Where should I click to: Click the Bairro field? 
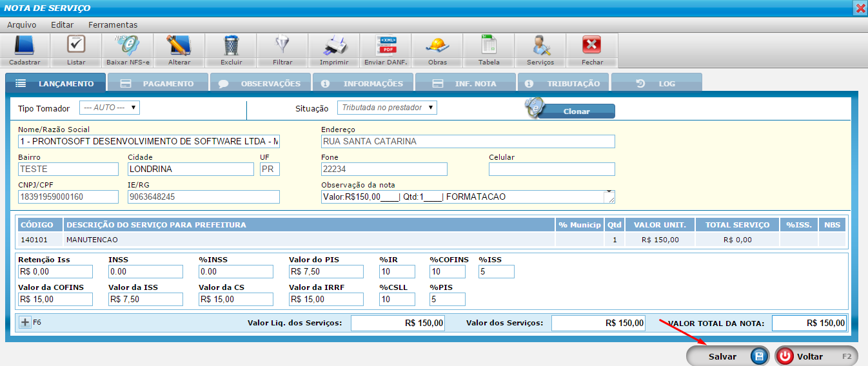pos(68,169)
